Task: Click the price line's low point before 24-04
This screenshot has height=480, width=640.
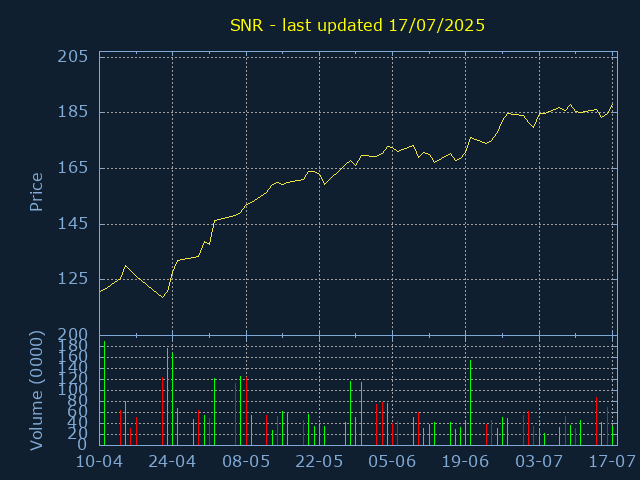Action: [162, 297]
